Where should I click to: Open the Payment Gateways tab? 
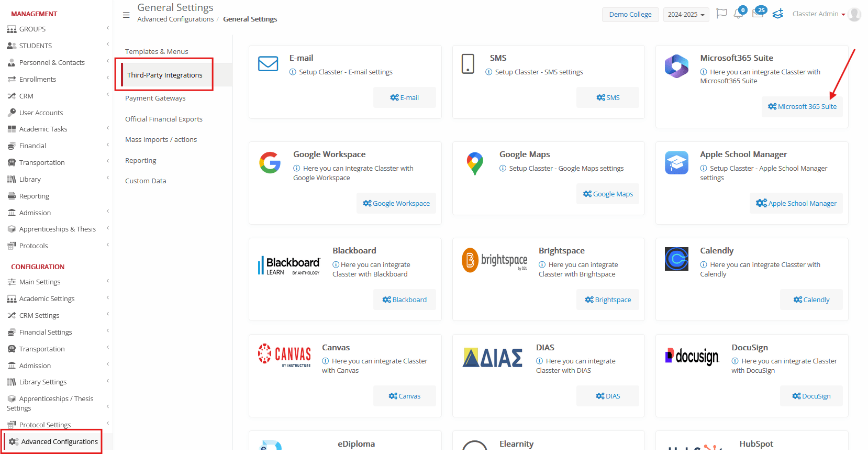155,98
